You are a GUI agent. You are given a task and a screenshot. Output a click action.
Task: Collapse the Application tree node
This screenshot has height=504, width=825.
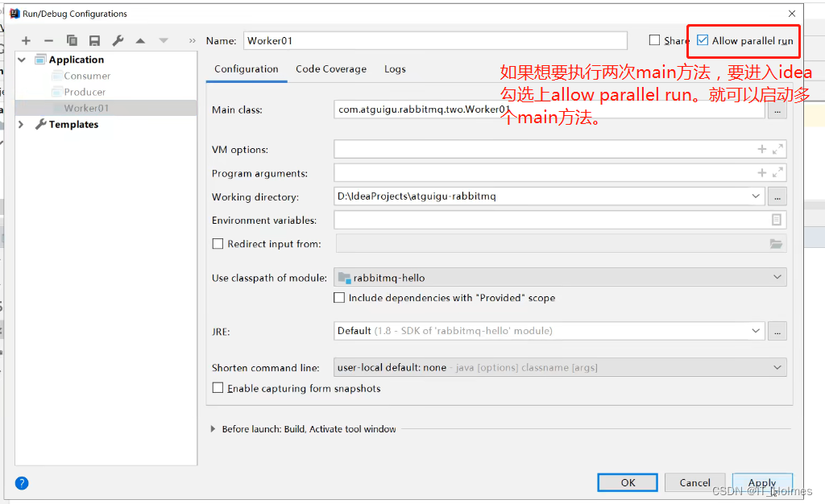click(x=22, y=60)
